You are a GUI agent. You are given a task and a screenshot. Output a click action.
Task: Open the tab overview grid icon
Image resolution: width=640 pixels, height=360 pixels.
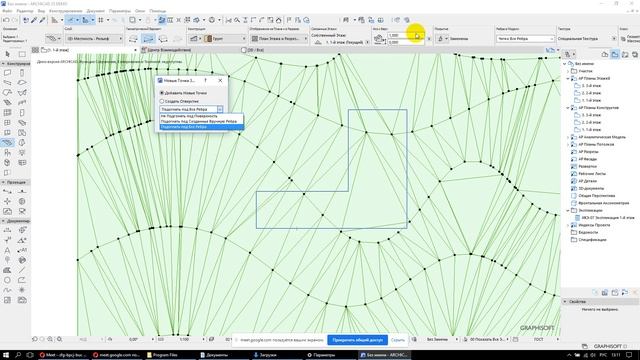coord(36,50)
